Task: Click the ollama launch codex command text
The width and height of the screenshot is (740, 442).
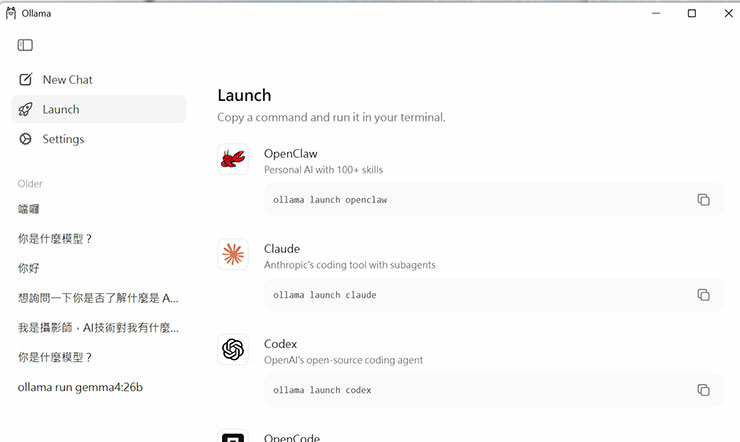Action: tap(322, 391)
